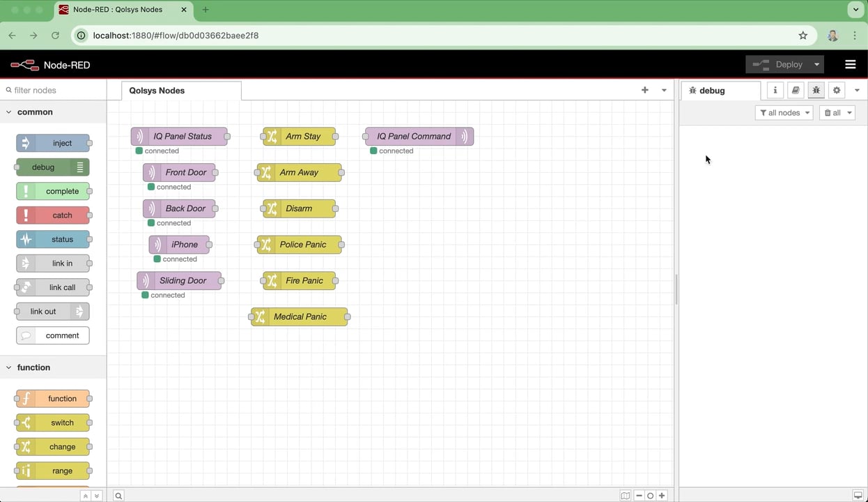Open a new browser tab
Viewport: 868px width, 502px height.
pos(206,10)
